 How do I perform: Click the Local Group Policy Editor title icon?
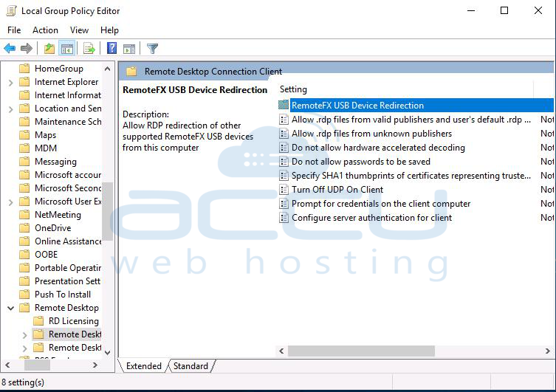point(11,11)
